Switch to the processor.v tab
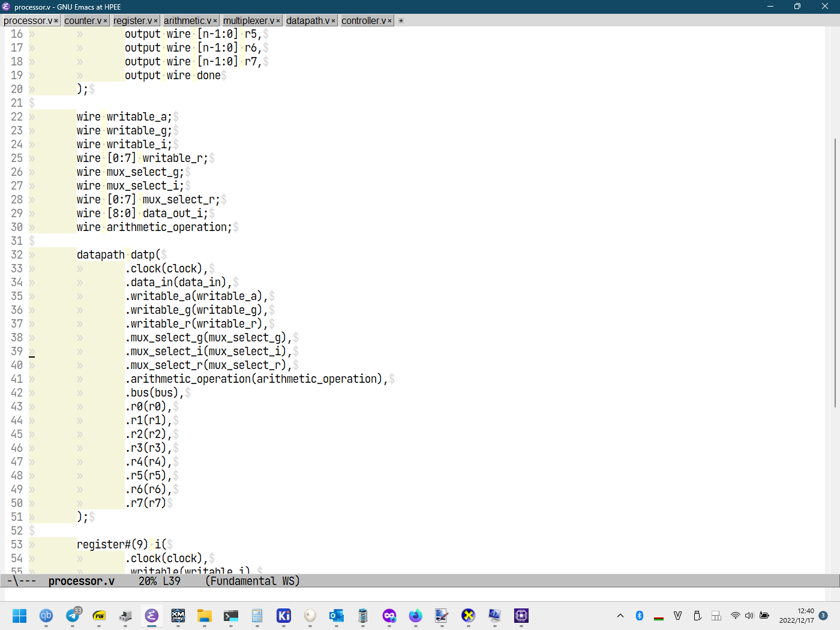840x630 pixels. [x=28, y=20]
